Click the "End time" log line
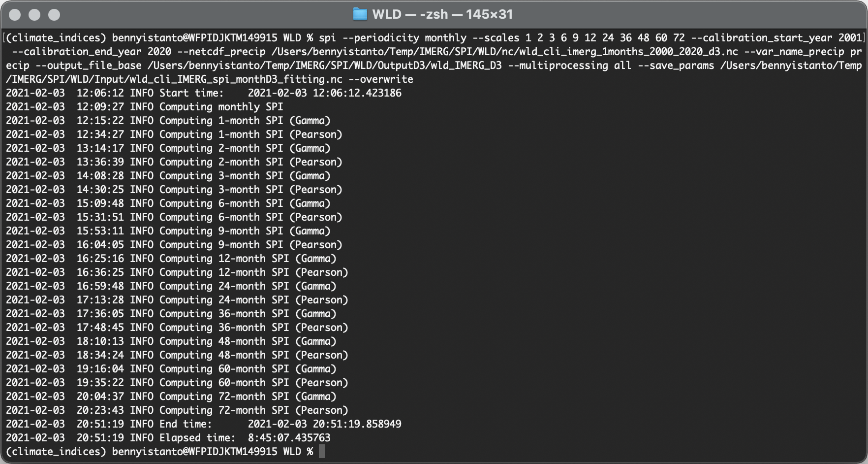 pos(203,424)
